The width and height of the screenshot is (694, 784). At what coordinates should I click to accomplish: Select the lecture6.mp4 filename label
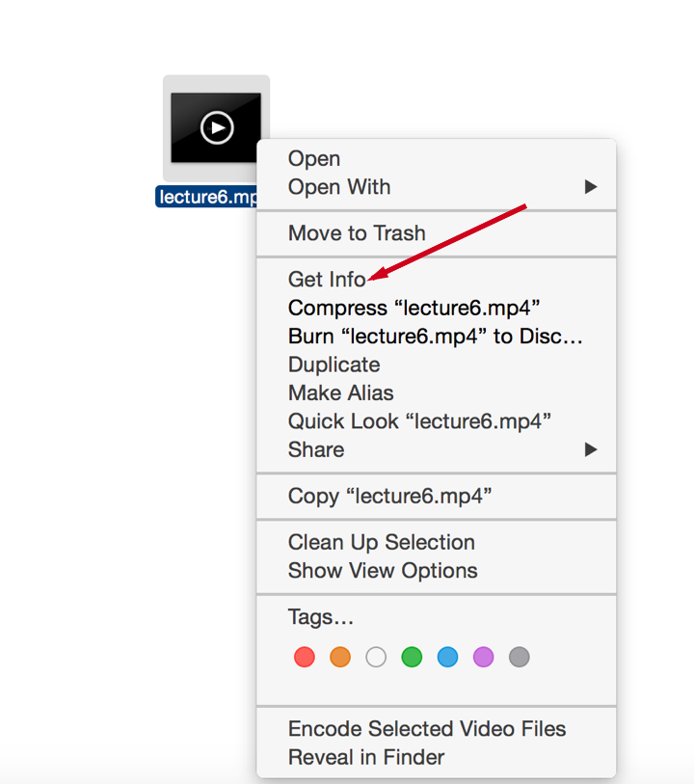tap(207, 197)
